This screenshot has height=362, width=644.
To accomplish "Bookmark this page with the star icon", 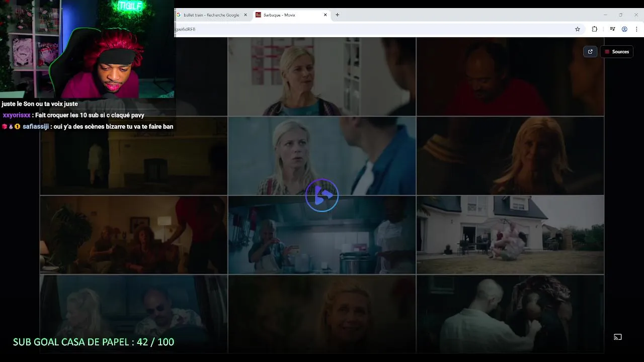I will tap(578, 29).
